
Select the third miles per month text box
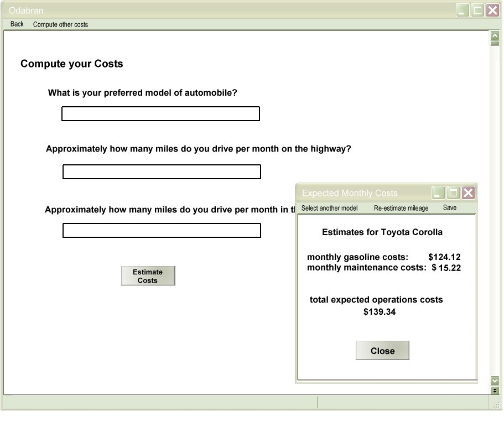coord(162,231)
